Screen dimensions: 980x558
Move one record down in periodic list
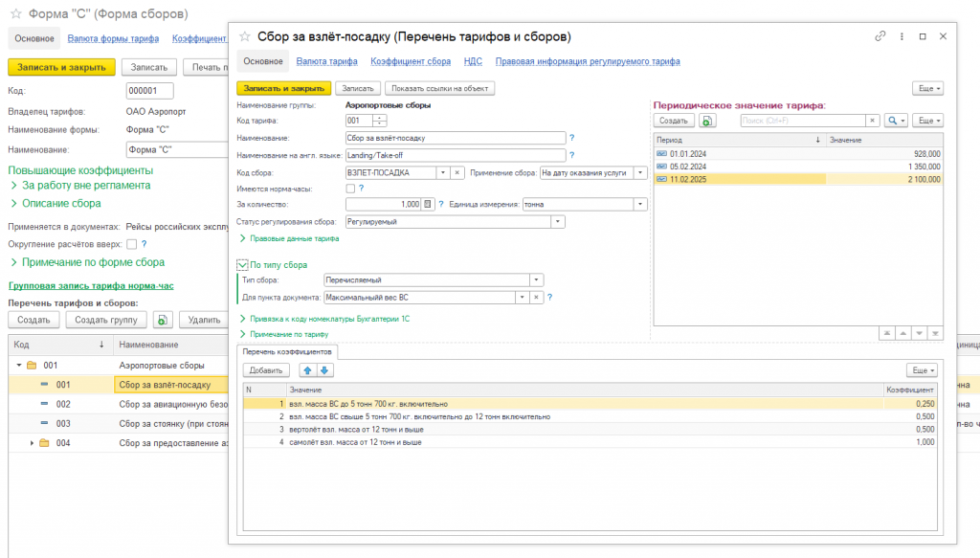[919, 333]
